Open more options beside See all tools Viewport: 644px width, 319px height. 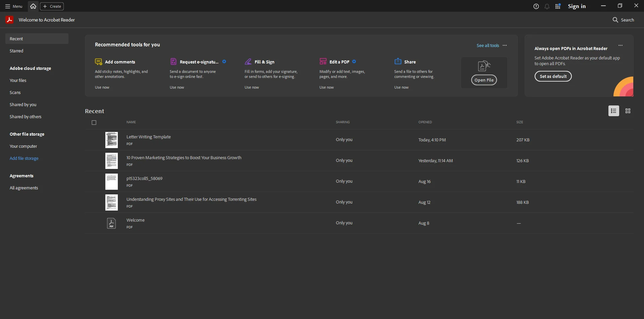pos(505,45)
